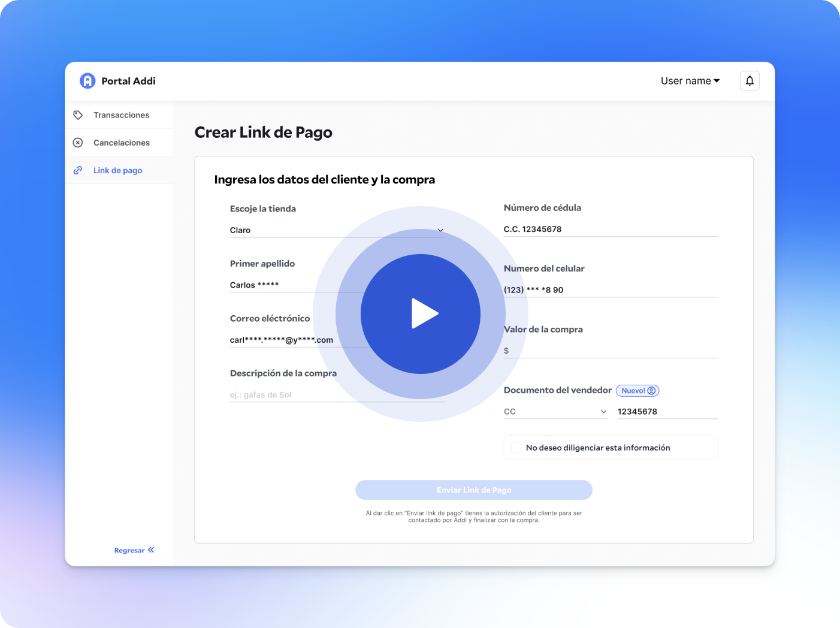Viewport: 840px width, 628px height.
Task: Focus the Numero del celular field
Action: click(611, 289)
